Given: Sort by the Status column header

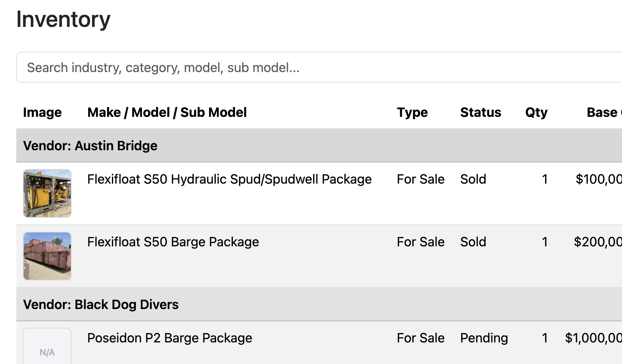Looking at the screenshot, I should coord(480,112).
